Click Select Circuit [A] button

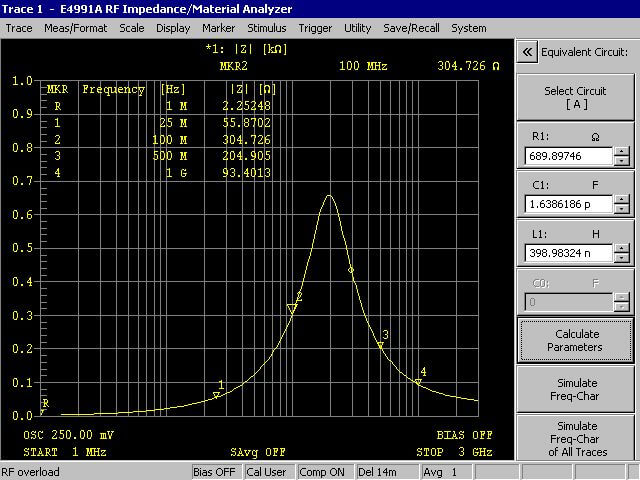pos(576,97)
